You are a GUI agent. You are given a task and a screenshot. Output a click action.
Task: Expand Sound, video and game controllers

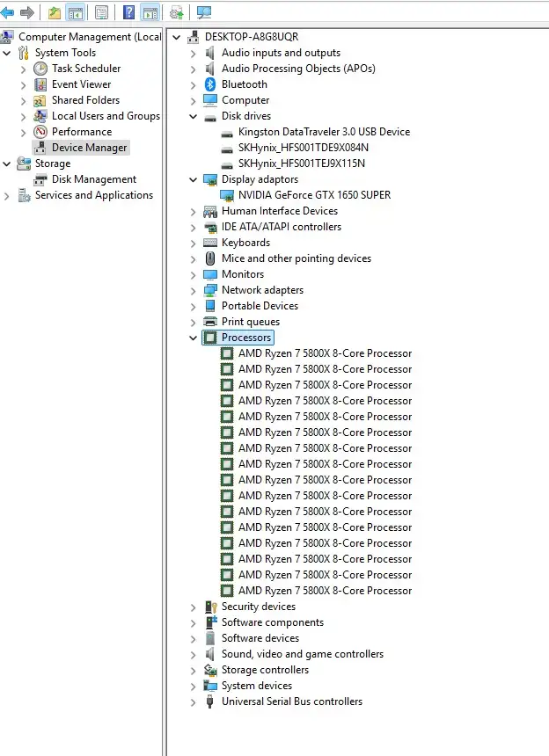(193, 655)
